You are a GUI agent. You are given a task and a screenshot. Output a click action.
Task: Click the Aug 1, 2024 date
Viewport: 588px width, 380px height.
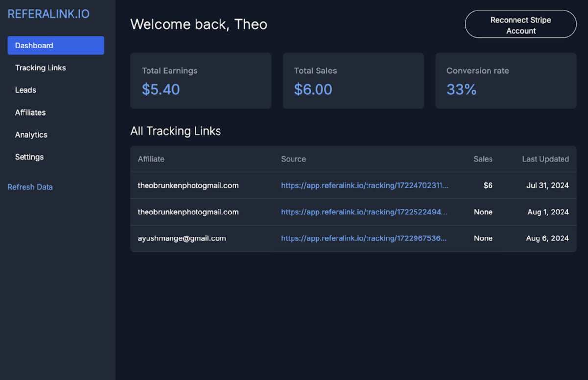(547, 212)
